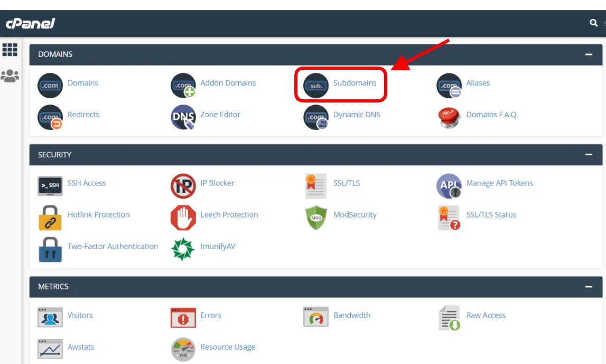Open the Redirects text link

pyautogui.click(x=83, y=115)
